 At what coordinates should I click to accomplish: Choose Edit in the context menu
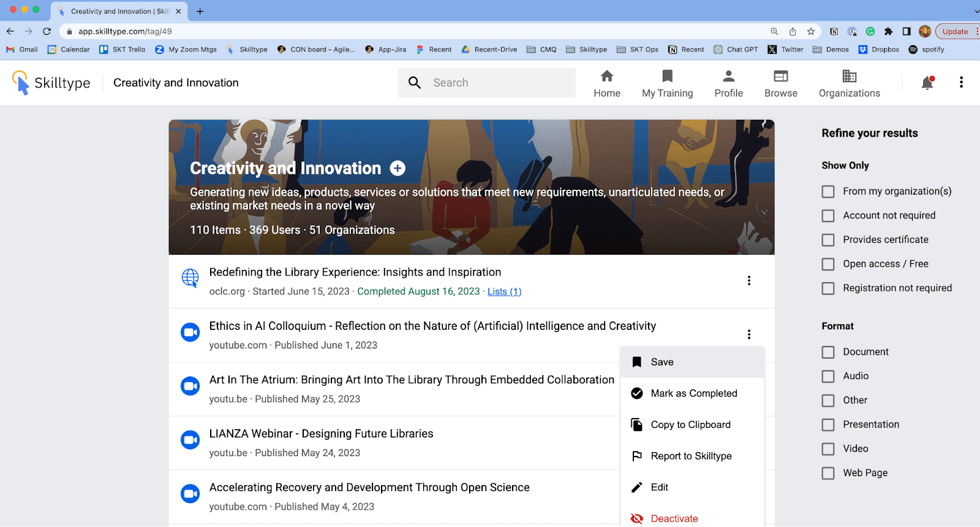pyautogui.click(x=692, y=487)
